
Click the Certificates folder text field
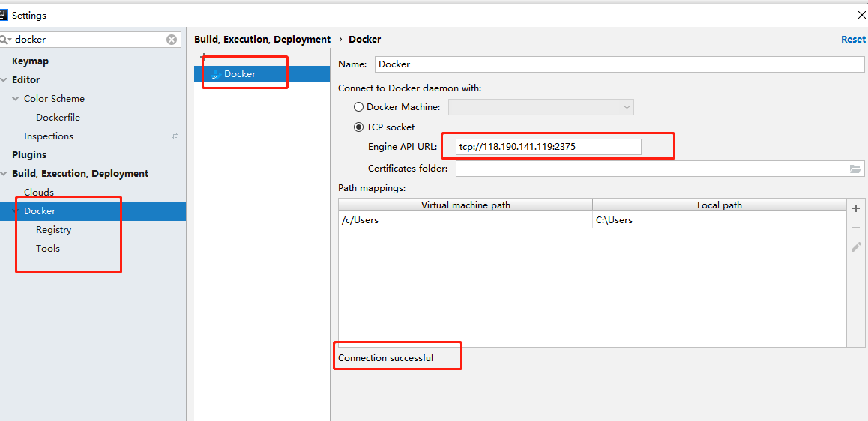pyautogui.click(x=651, y=169)
